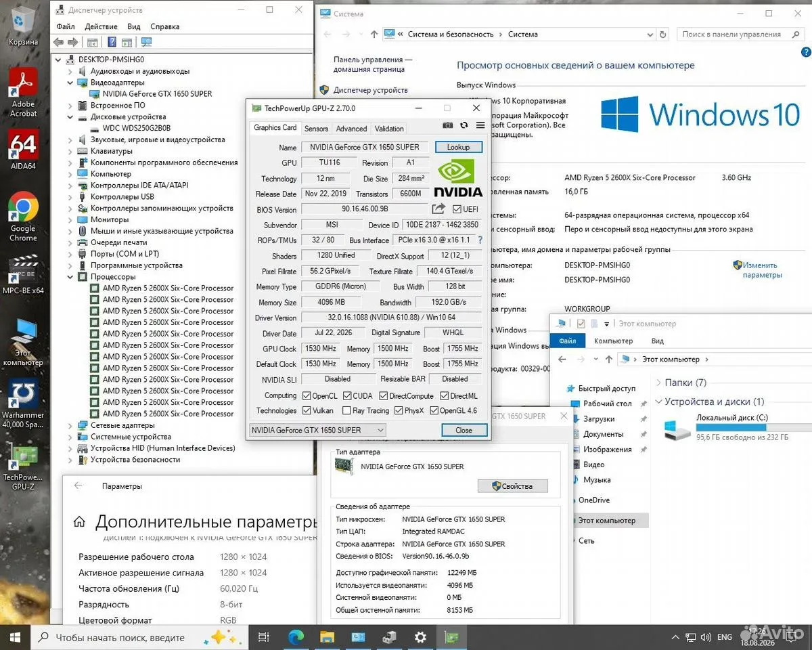Expand Аудиовходы и аудиовыходы node

pos(70,71)
